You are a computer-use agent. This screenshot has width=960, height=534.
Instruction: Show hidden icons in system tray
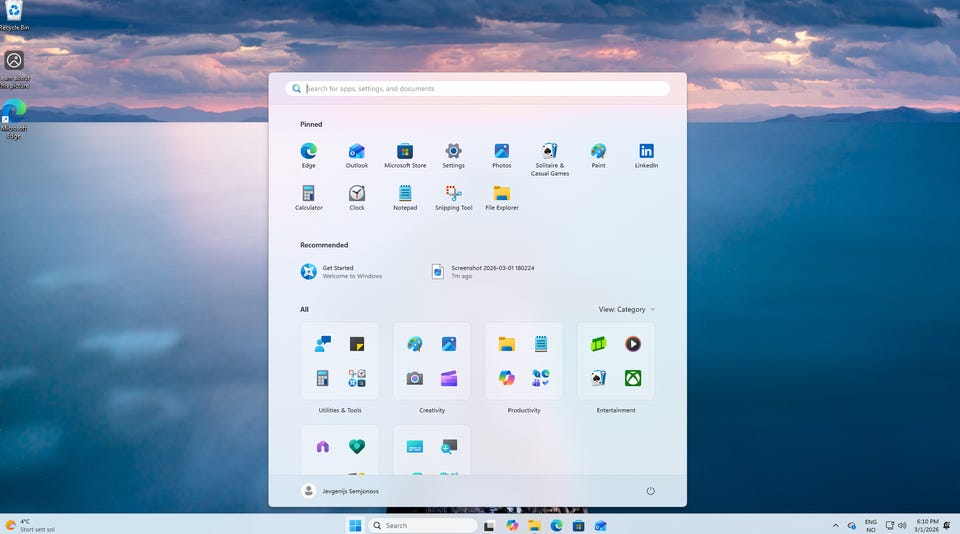(835, 525)
